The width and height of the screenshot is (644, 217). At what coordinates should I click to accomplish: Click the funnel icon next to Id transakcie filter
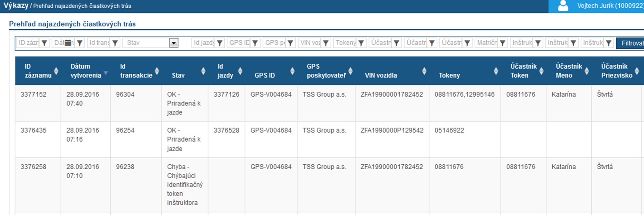(x=115, y=43)
